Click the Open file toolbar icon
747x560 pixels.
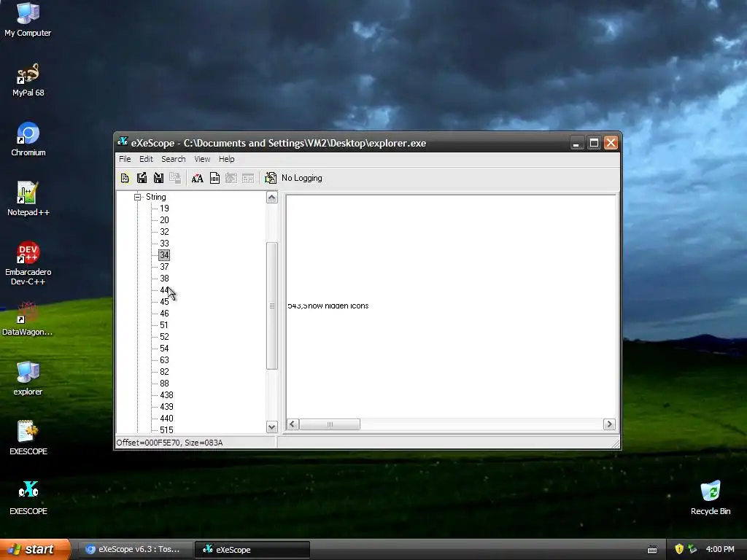[x=125, y=178]
